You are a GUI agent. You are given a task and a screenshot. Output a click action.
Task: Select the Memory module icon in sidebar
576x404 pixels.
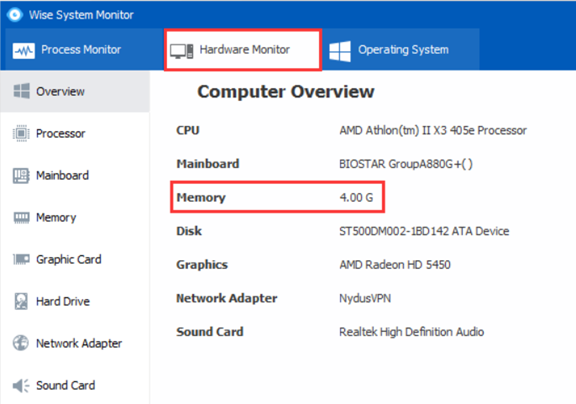21,217
